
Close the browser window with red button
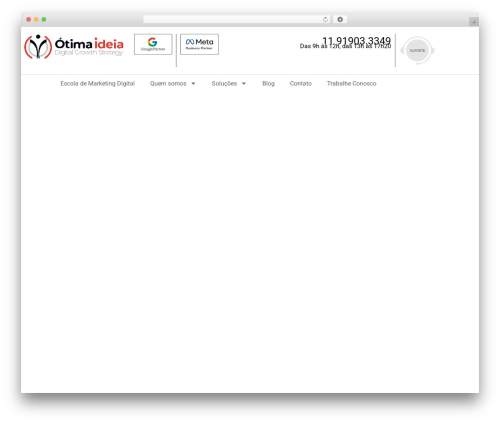coord(29,20)
